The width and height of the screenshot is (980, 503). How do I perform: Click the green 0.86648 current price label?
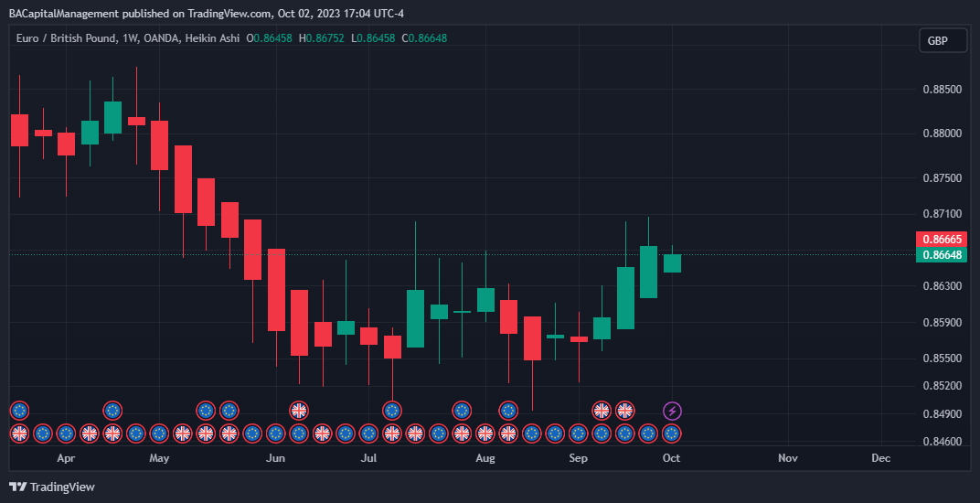(942, 254)
